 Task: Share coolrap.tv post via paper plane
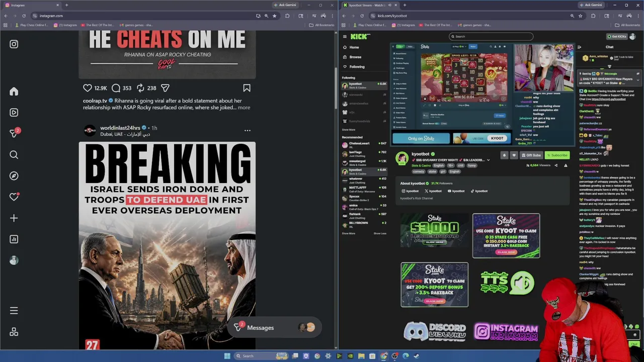tap(165, 88)
